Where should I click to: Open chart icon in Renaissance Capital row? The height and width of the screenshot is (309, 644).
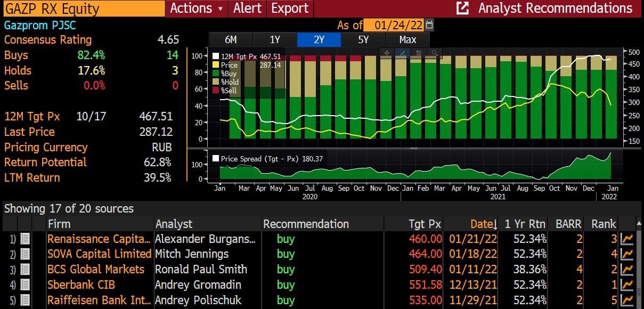[627, 239]
